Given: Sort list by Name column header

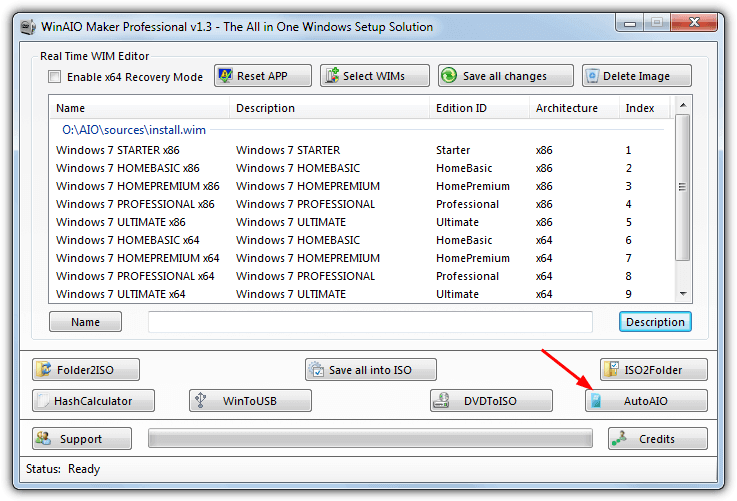Looking at the screenshot, I should point(139,108).
